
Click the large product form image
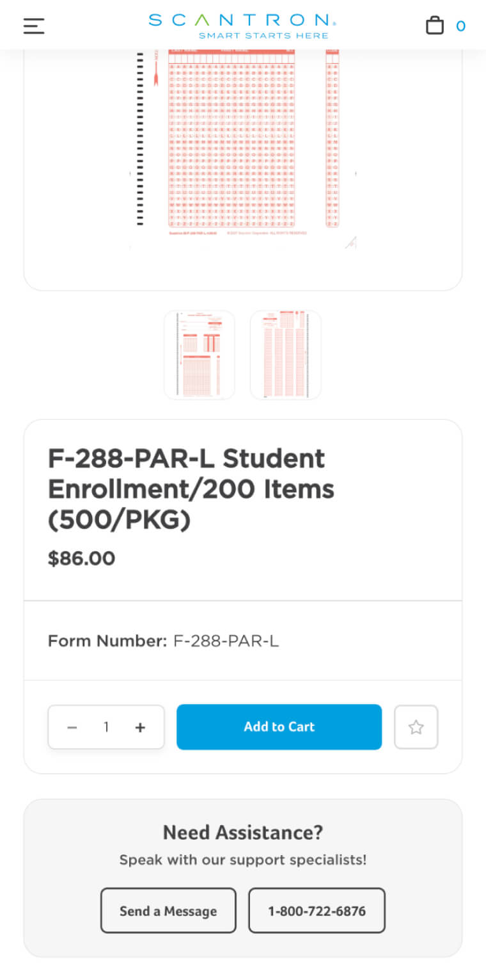coord(243,147)
